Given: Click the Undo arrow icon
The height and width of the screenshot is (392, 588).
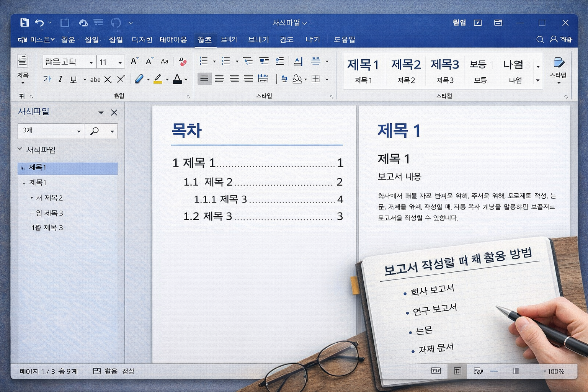Looking at the screenshot, I should coord(39,23).
